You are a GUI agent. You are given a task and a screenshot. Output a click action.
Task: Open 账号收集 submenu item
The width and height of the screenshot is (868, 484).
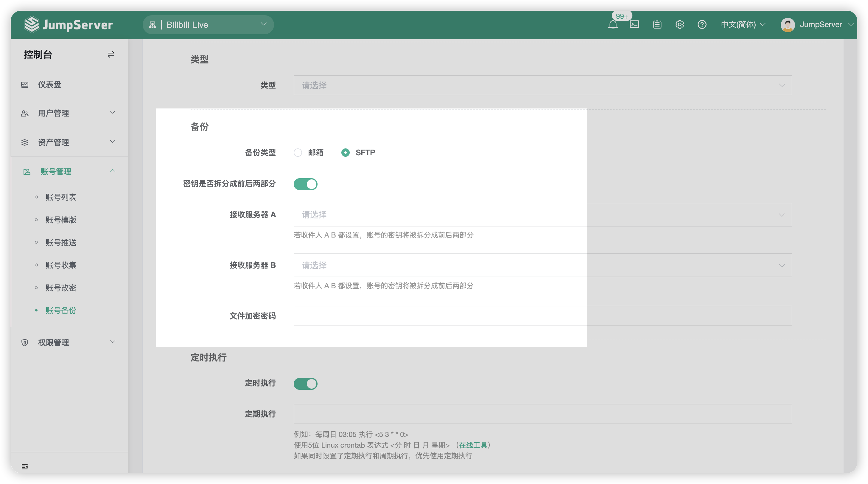pos(61,265)
